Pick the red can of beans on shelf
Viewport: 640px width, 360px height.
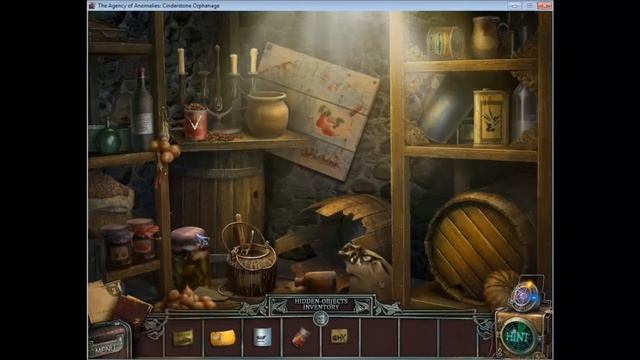click(196, 122)
